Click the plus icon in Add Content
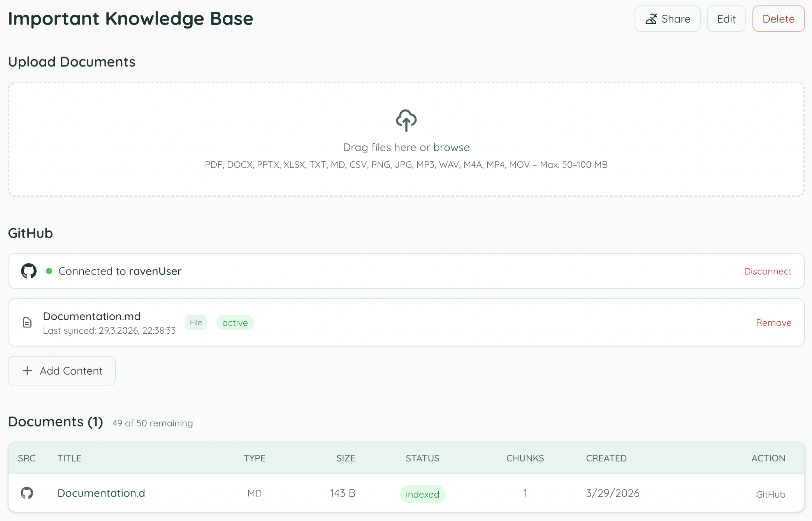This screenshot has width=812, height=521. [27, 371]
